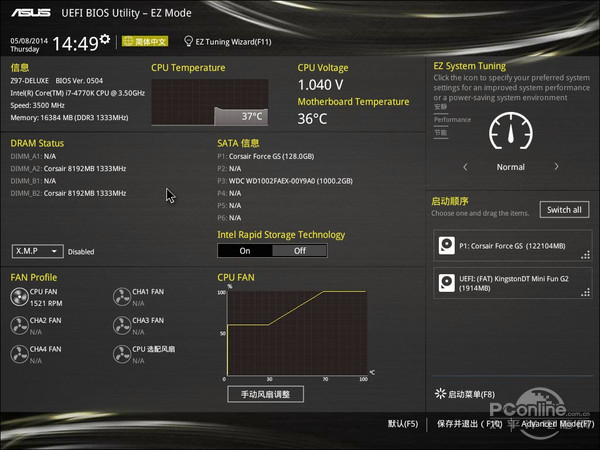
Task: Select CPU 选配风扇 fan icon
Action: click(x=122, y=354)
